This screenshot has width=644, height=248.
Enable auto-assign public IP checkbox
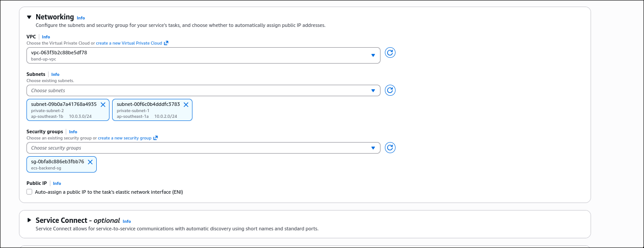tap(30, 192)
